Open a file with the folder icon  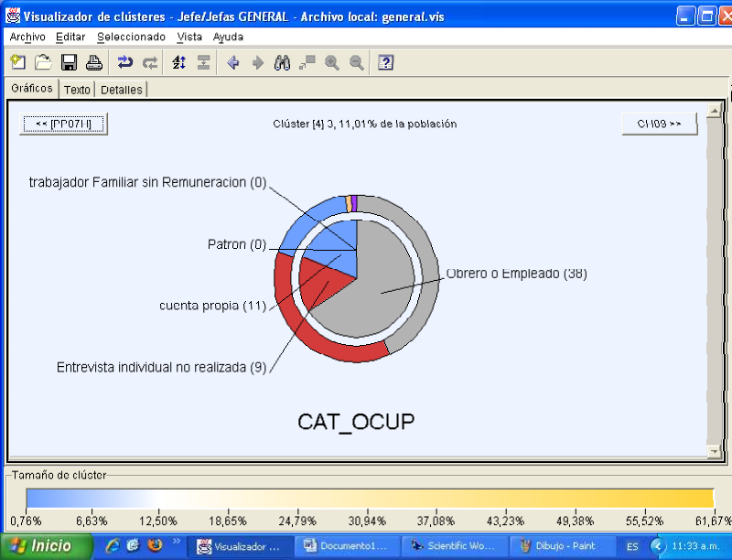(43, 62)
